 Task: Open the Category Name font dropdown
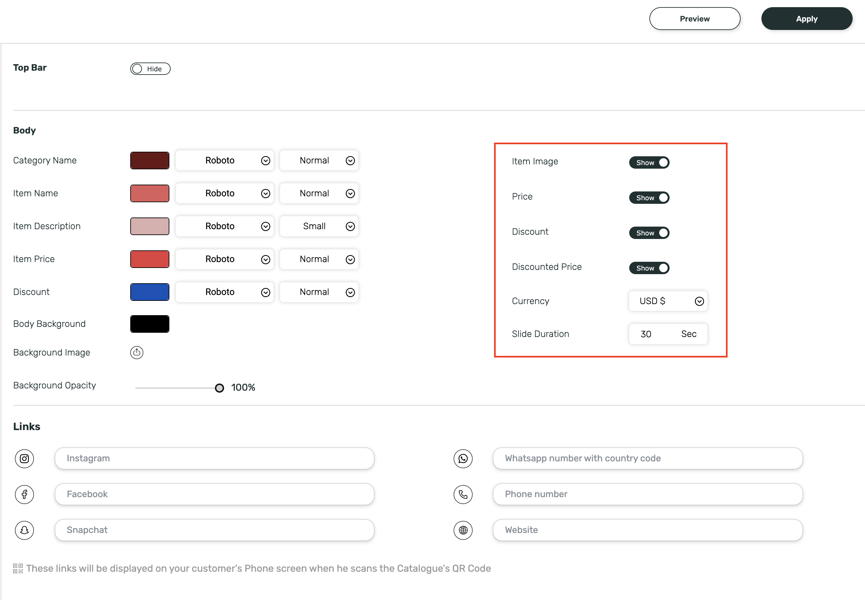click(x=225, y=161)
